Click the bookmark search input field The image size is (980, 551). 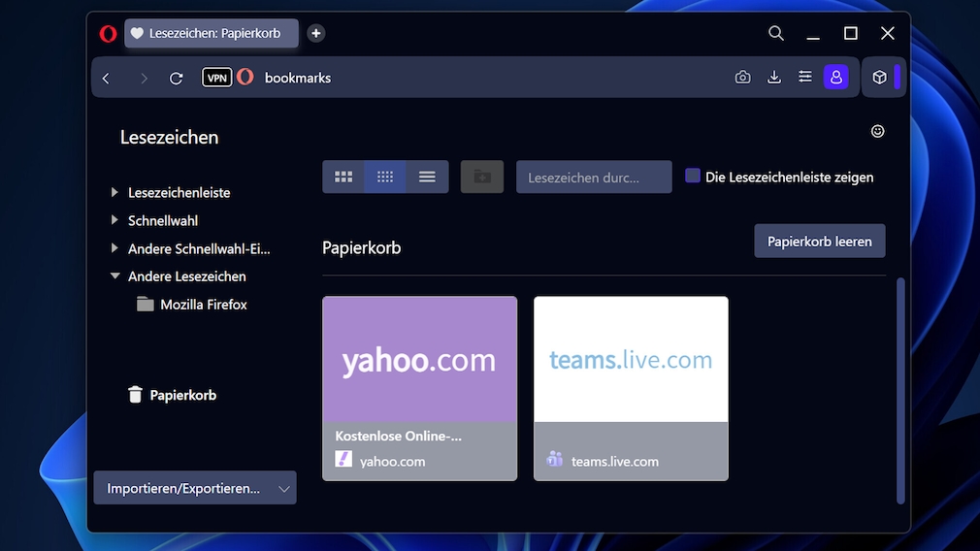[x=593, y=178]
